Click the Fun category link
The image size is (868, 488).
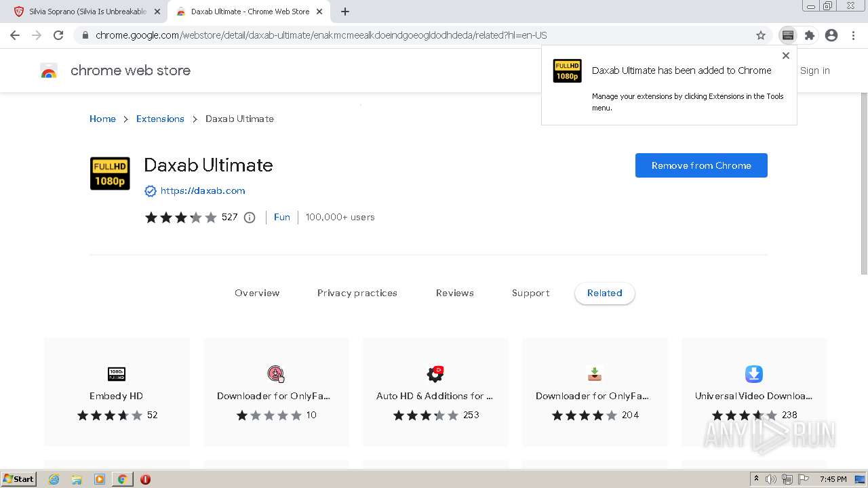click(x=282, y=218)
